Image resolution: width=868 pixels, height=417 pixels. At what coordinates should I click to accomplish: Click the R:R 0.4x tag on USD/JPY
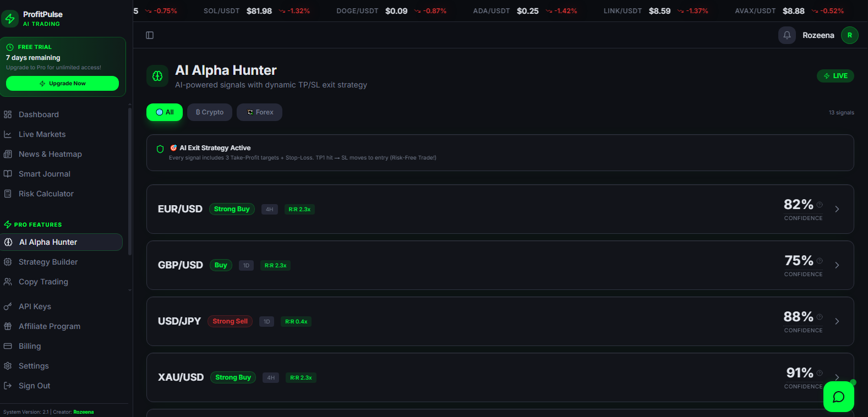pos(296,321)
